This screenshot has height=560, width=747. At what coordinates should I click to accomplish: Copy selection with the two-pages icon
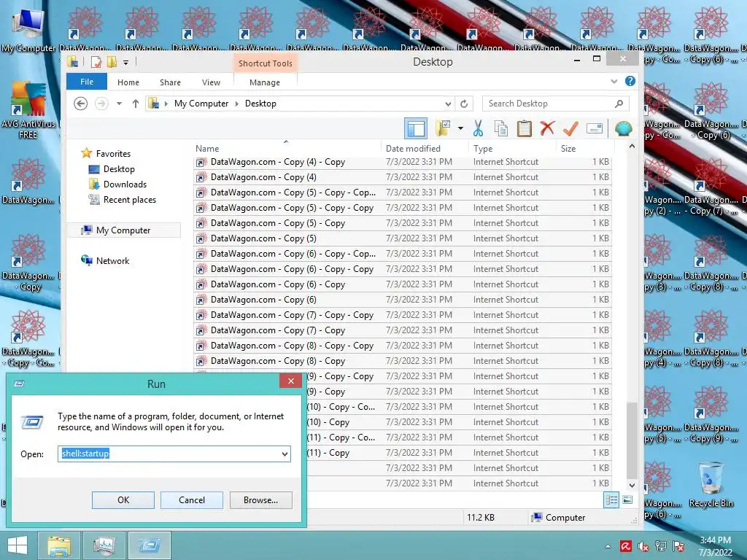[500, 128]
